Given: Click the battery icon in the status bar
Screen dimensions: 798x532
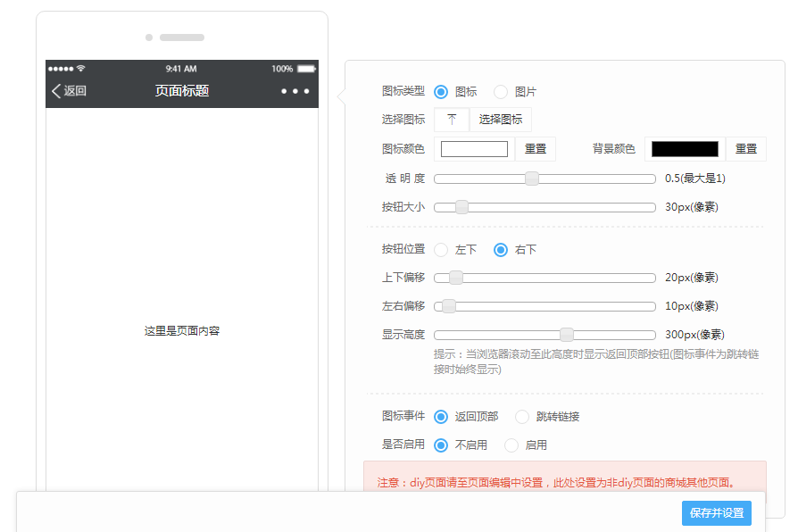Looking at the screenshot, I should click(x=306, y=69).
